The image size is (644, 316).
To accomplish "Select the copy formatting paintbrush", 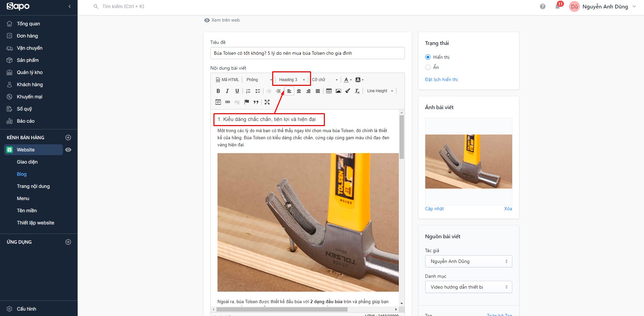I will coord(348,91).
